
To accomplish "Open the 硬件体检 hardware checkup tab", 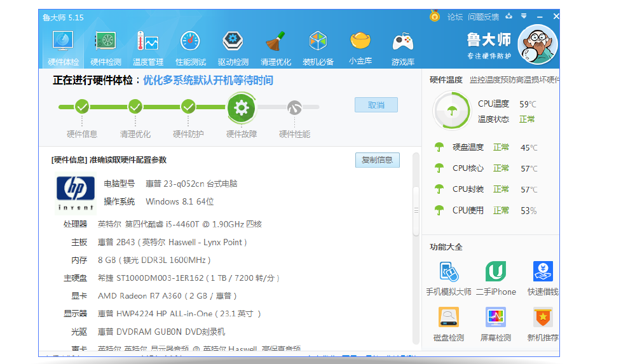I will [x=63, y=48].
